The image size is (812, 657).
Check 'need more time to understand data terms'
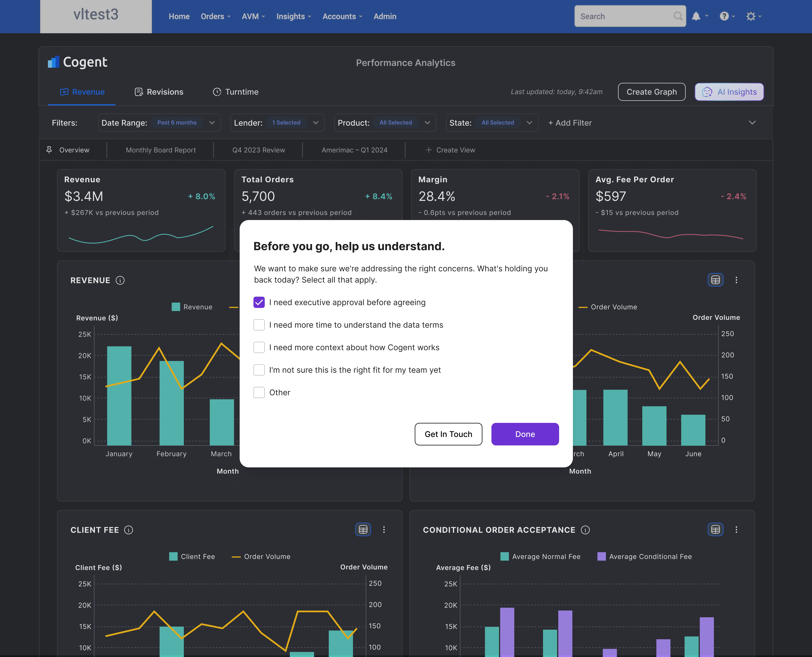(x=259, y=325)
